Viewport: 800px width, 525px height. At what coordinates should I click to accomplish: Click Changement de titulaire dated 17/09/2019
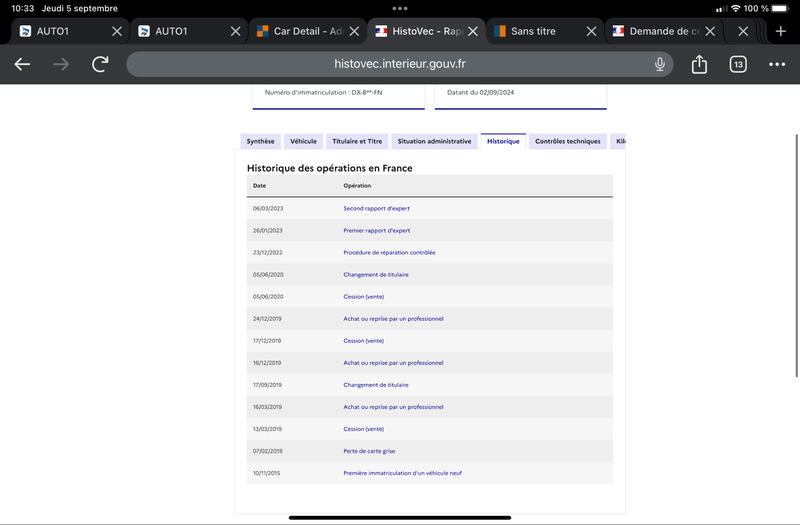(x=376, y=385)
